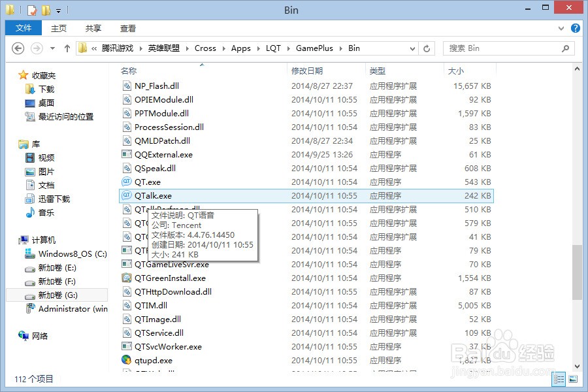Sort by 大小 column header
The height and width of the screenshot is (392, 588).
[x=456, y=71]
